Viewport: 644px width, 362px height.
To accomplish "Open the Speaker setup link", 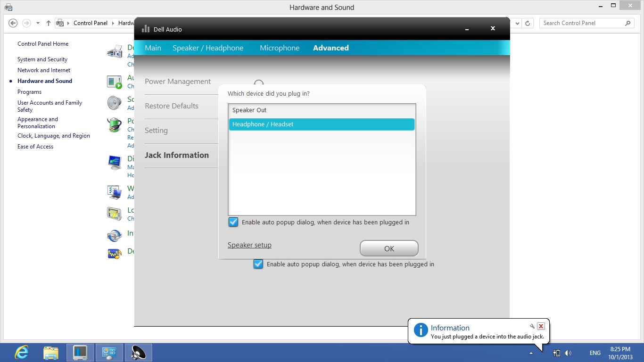I will click(249, 245).
